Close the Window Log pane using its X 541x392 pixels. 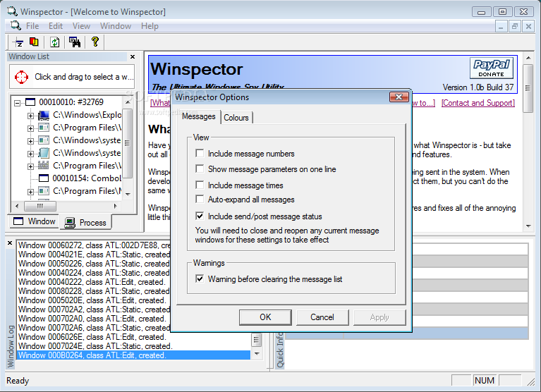pyautogui.click(x=10, y=243)
